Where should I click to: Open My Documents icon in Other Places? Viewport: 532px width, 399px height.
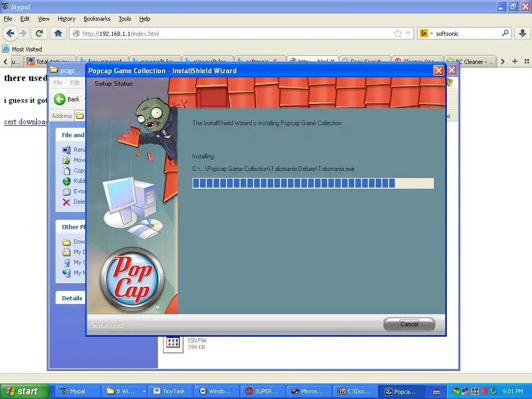(66, 252)
